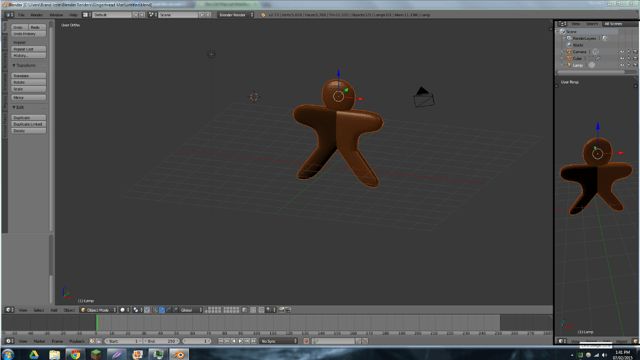This screenshot has width=640, height=360.
Task: Click the screen layout browse icon
Action: (86, 15)
